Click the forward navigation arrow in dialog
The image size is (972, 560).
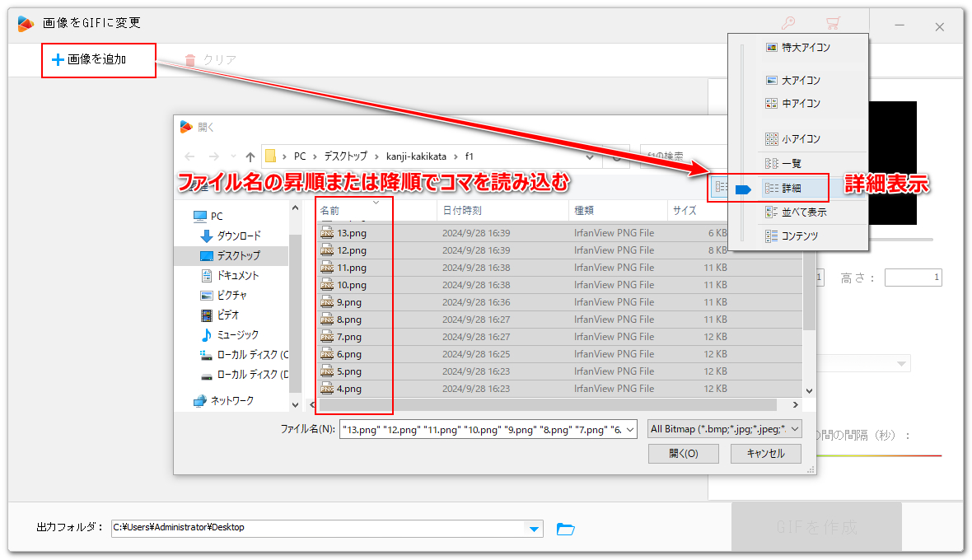(213, 156)
